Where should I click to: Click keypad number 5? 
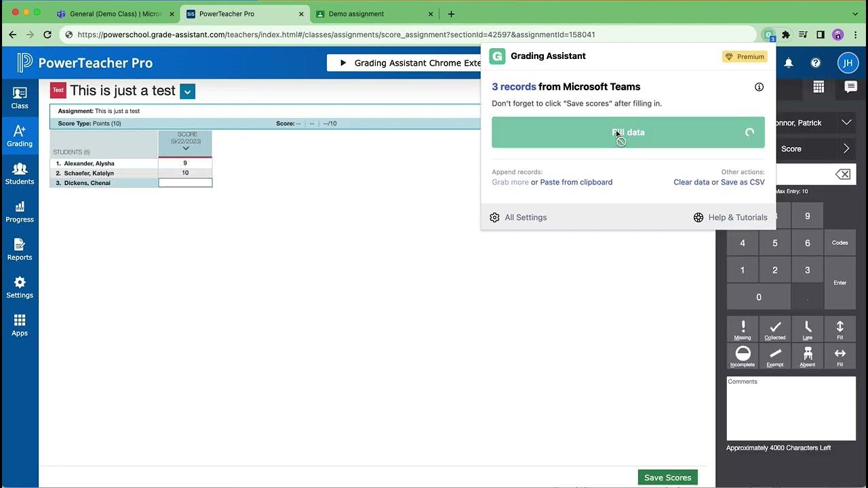[x=775, y=243]
